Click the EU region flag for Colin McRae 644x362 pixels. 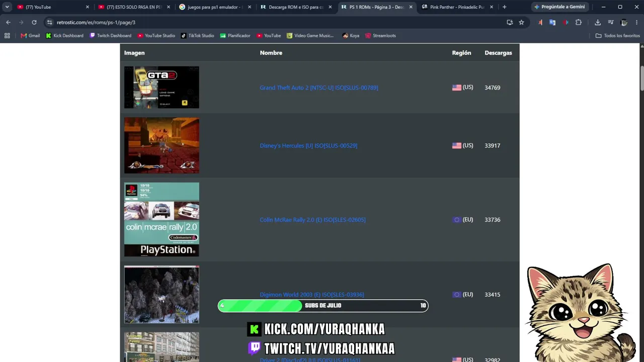tap(457, 220)
